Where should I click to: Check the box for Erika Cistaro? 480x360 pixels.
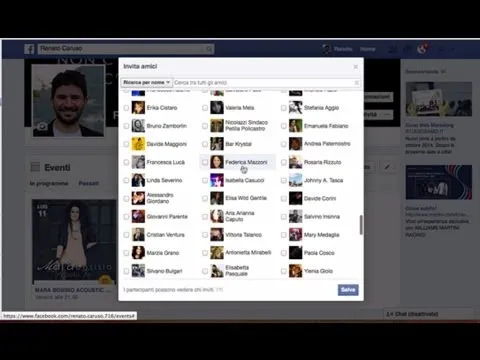(126, 108)
